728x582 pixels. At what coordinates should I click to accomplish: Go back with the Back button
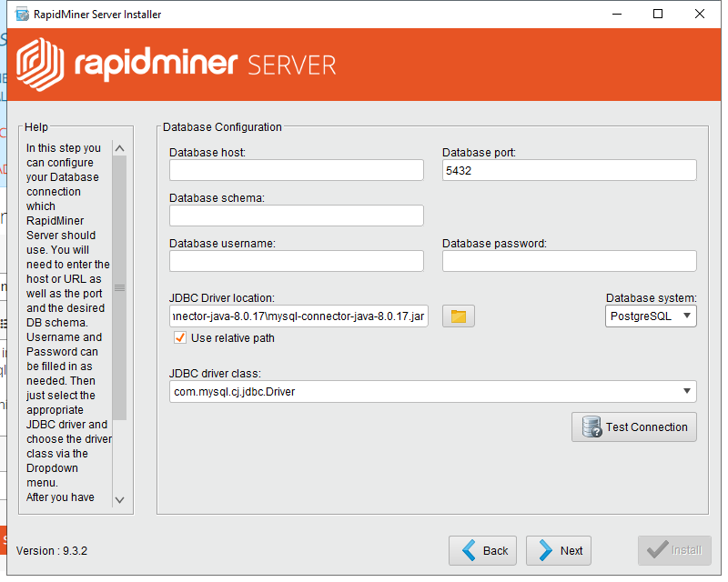(482, 550)
